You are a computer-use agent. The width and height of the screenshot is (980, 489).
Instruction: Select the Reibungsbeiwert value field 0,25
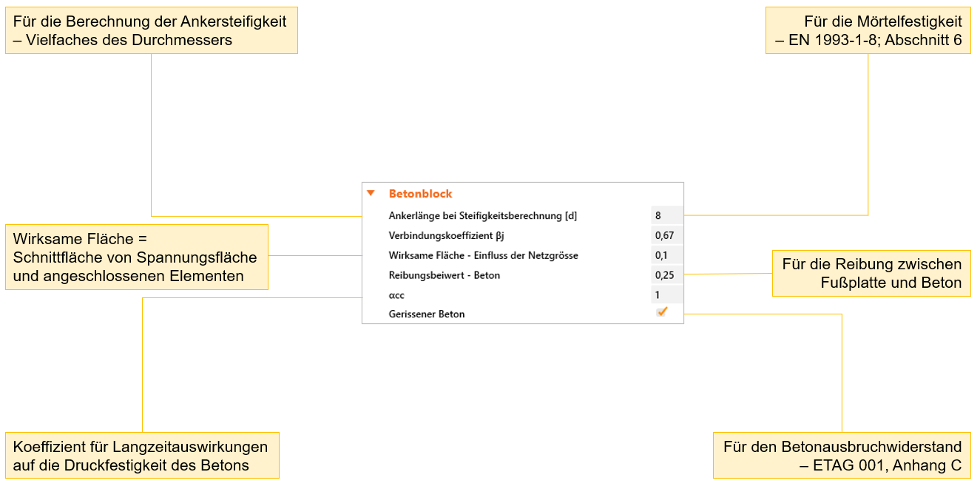click(666, 275)
